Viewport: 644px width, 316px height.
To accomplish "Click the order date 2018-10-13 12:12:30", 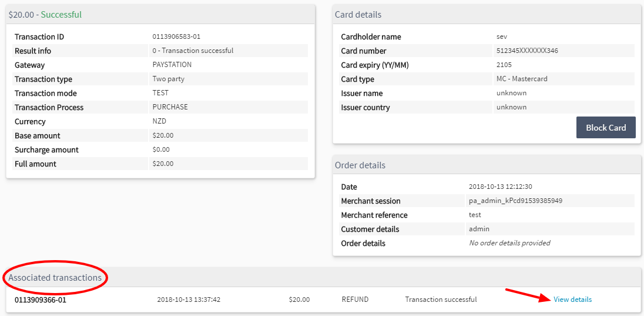I will (500, 187).
